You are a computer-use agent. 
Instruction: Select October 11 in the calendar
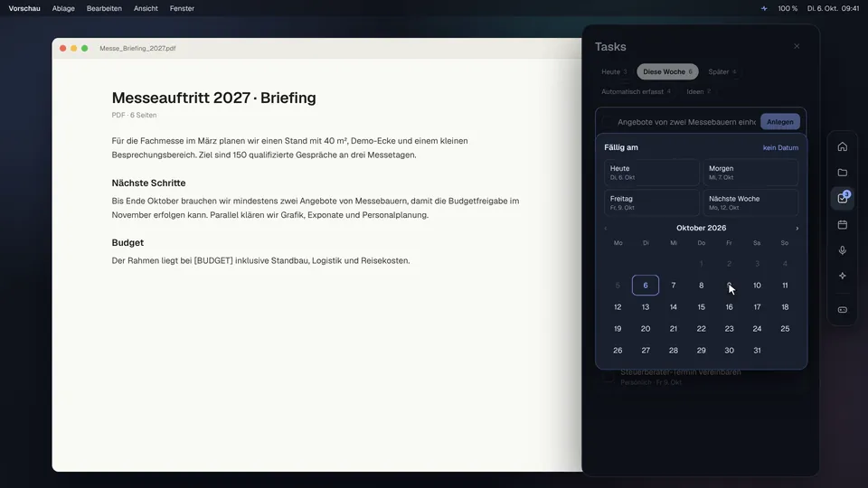pos(785,286)
